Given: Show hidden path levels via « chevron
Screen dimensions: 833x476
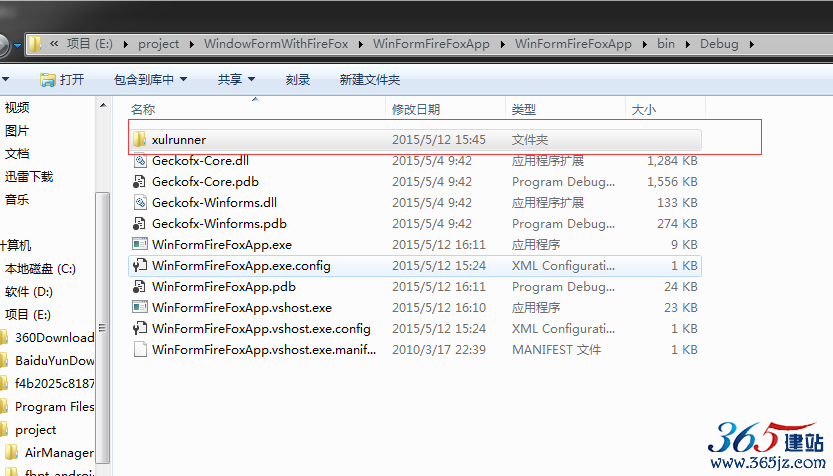Looking at the screenshot, I should 54,44.
